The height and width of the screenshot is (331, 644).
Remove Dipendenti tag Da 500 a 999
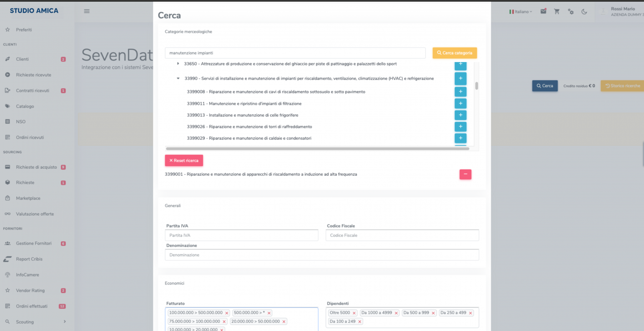coord(433,313)
